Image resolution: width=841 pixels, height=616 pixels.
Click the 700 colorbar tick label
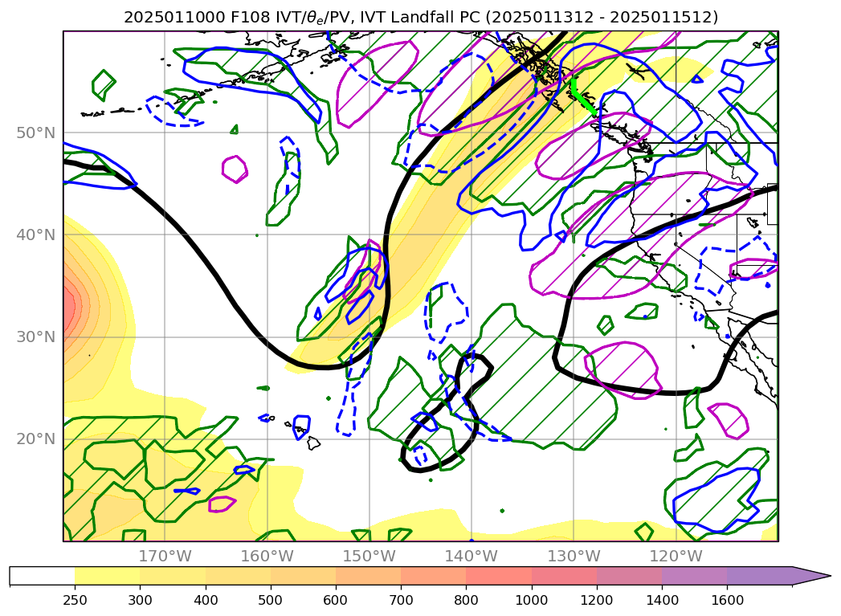[401, 600]
